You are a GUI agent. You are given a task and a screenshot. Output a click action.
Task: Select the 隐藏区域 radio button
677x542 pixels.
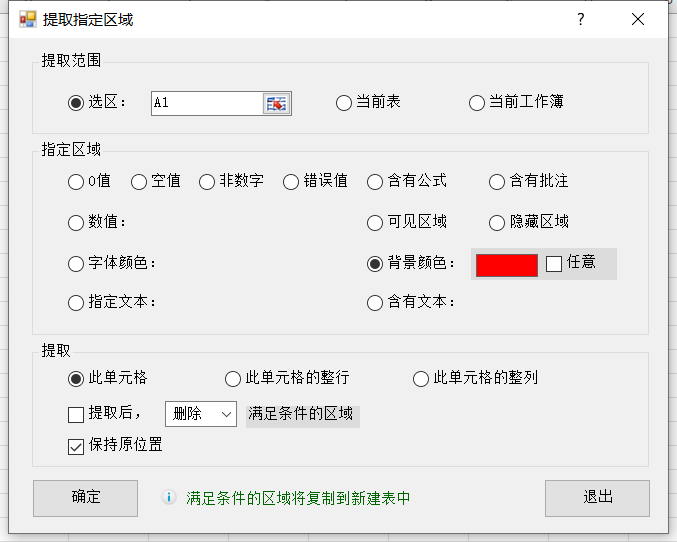click(497, 223)
